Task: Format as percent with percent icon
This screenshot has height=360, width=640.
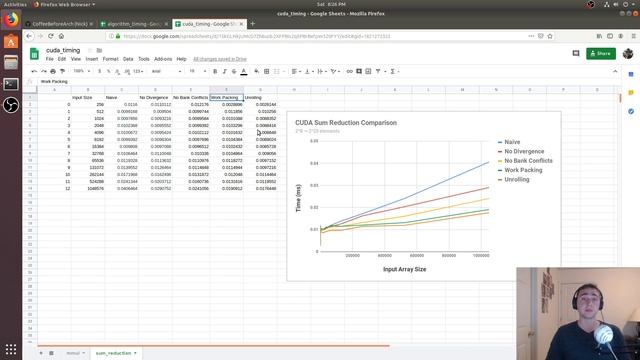Action: click(109, 71)
